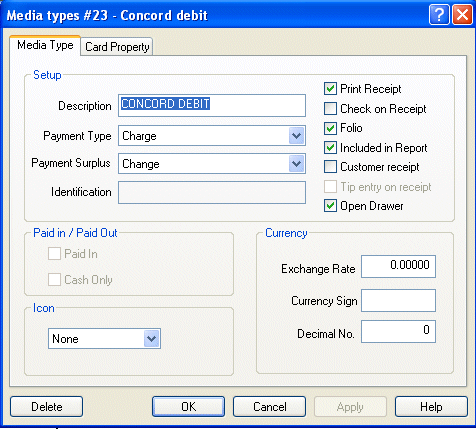476x429 pixels.
Task: Click the Currency Sign field
Action: [x=398, y=300]
